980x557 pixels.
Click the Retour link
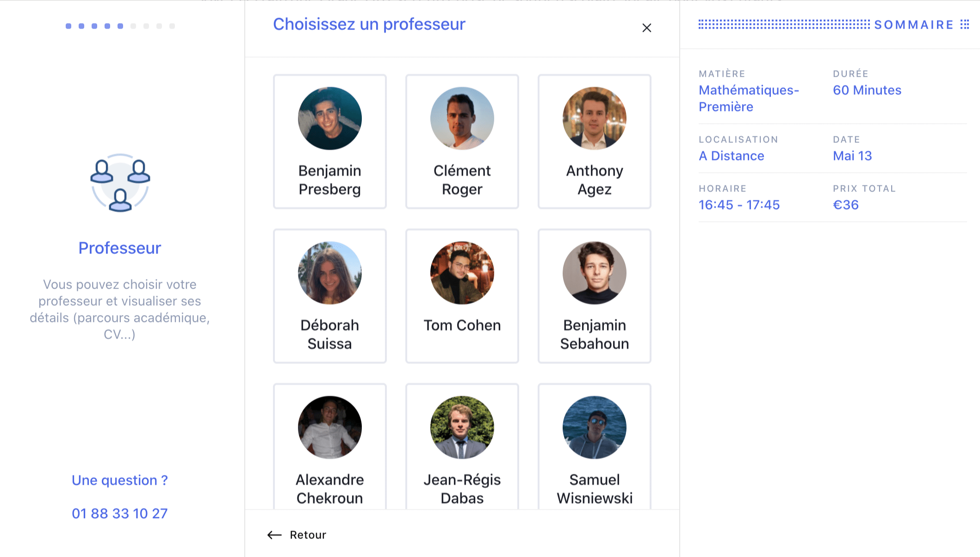(308, 535)
